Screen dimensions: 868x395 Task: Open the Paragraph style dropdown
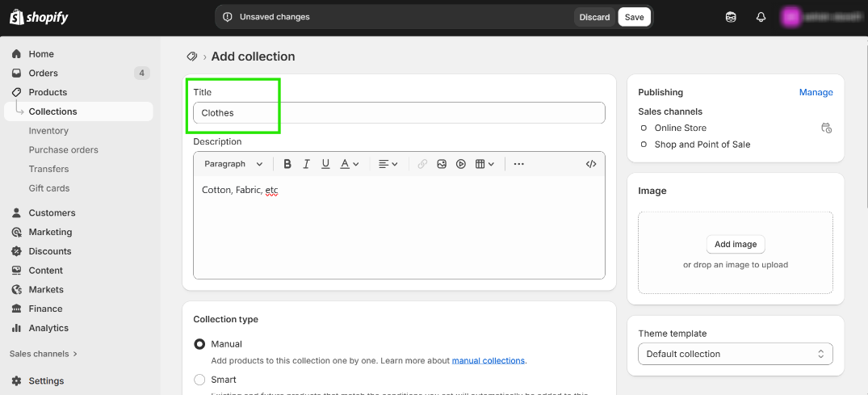point(233,164)
